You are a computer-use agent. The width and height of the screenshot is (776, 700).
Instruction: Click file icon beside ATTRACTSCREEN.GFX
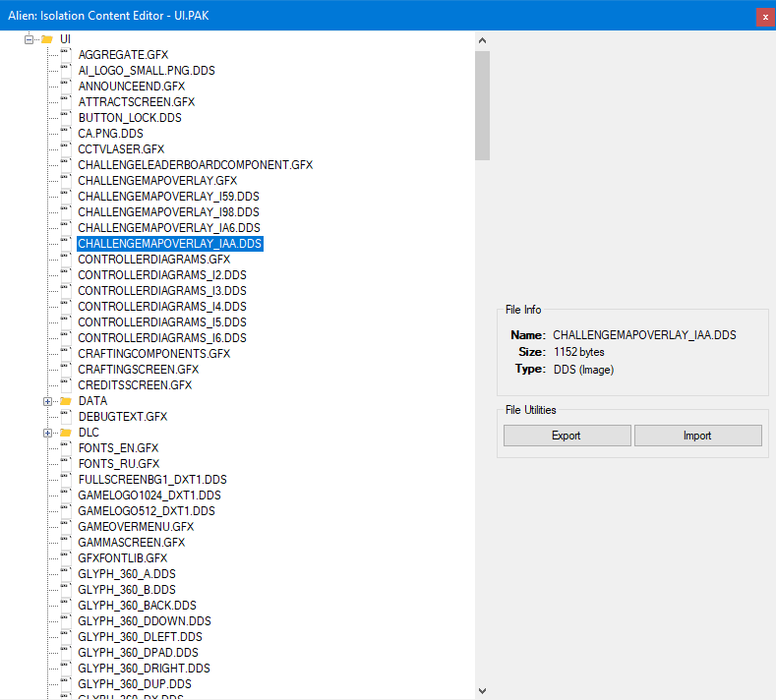pyautogui.click(x=66, y=102)
